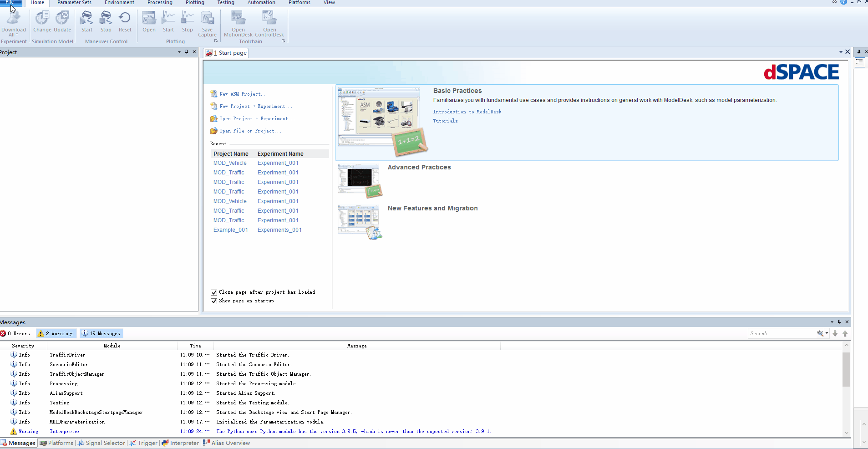Toggle the 2 Warnings filter

(56, 333)
